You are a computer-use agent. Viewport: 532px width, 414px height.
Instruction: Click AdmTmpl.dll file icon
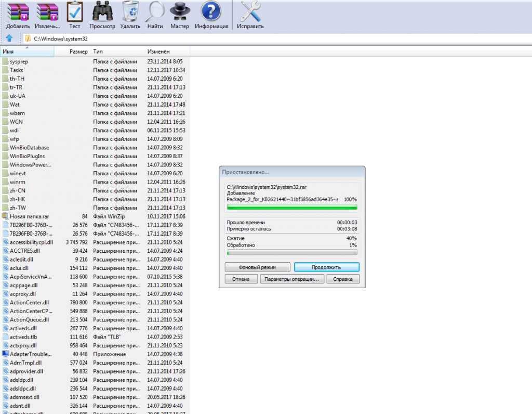tap(5, 363)
